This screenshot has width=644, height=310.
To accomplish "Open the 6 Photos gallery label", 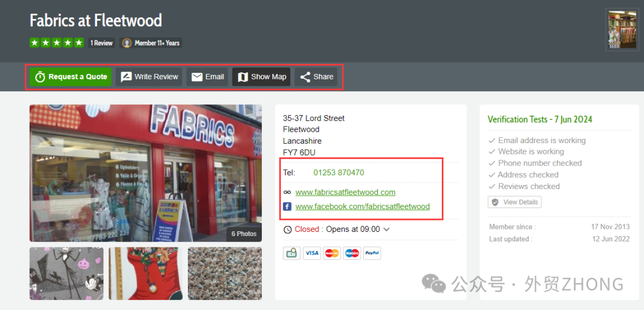I will 244,234.
